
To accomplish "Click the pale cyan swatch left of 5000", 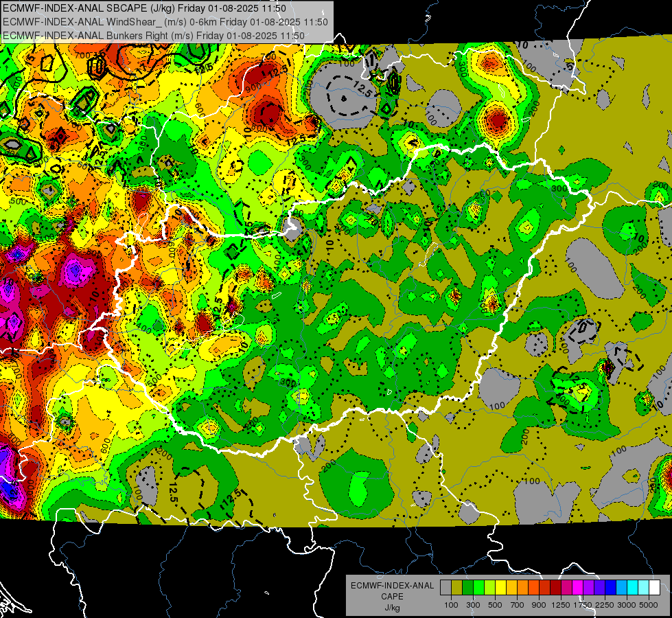I will 644,588.
